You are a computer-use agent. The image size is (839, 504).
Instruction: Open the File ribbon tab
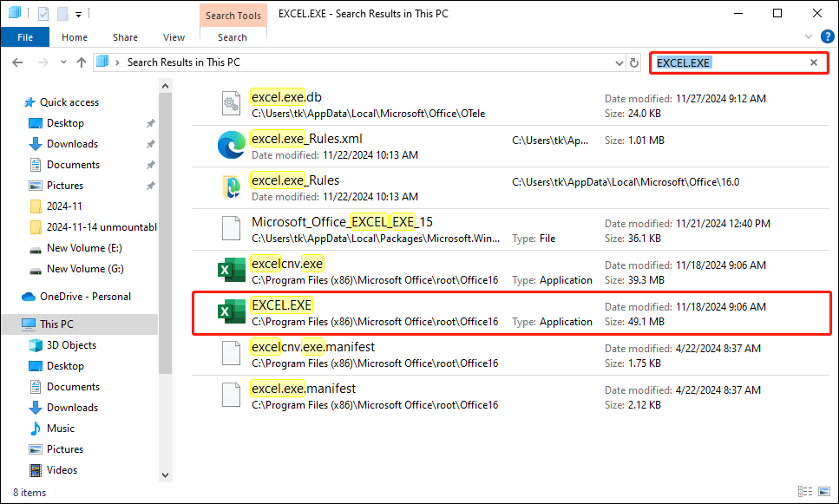click(x=25, y=37)
